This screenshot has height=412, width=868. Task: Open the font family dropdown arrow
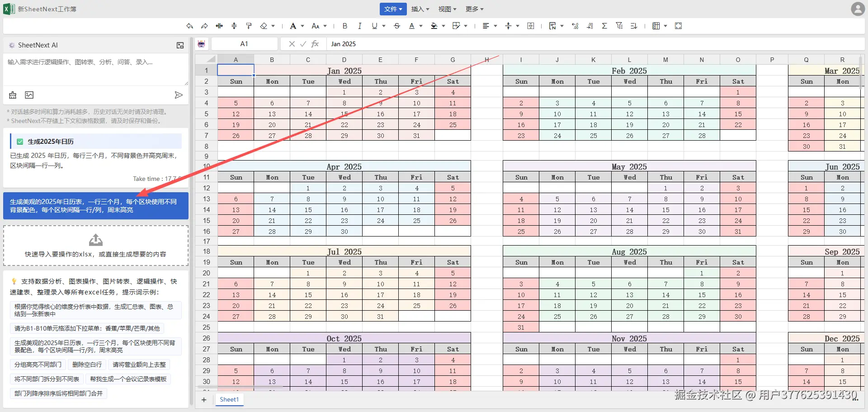pyautogui.click(x=302, y=26)
